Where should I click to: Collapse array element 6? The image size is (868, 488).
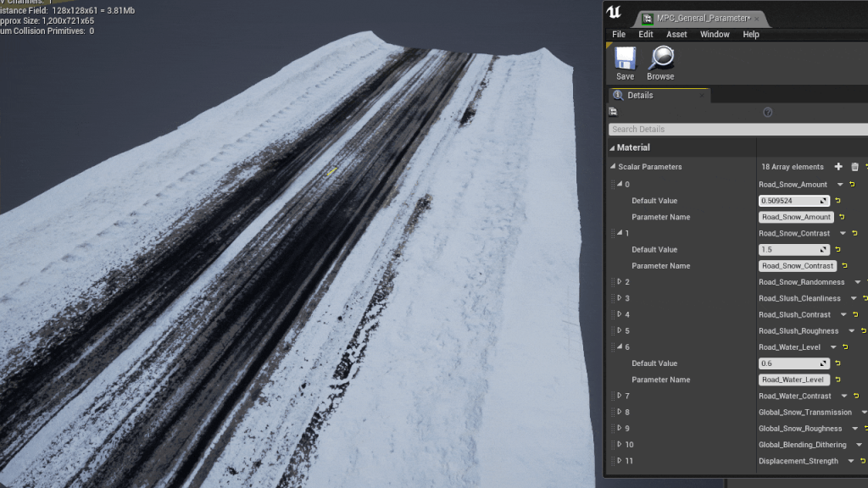(620, 347)
